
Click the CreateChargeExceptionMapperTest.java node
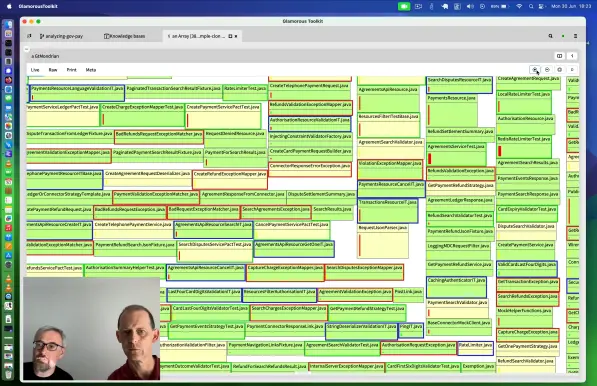[142, 115]
